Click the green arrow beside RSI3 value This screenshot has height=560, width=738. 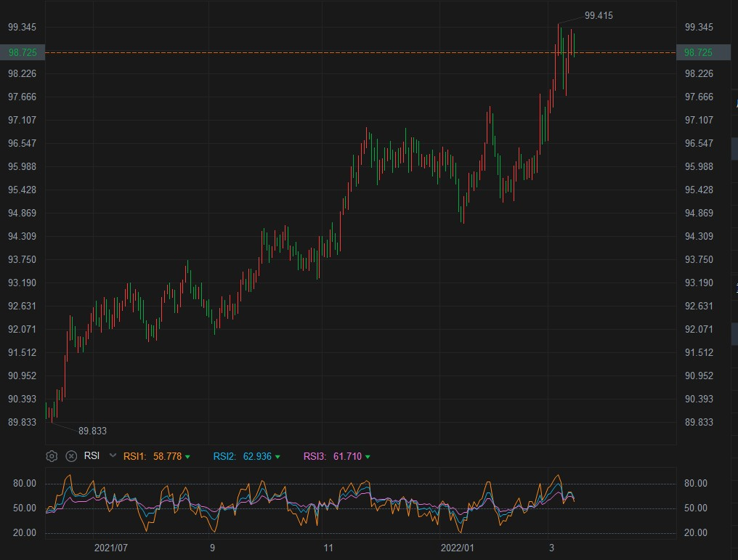click(368, 457)
